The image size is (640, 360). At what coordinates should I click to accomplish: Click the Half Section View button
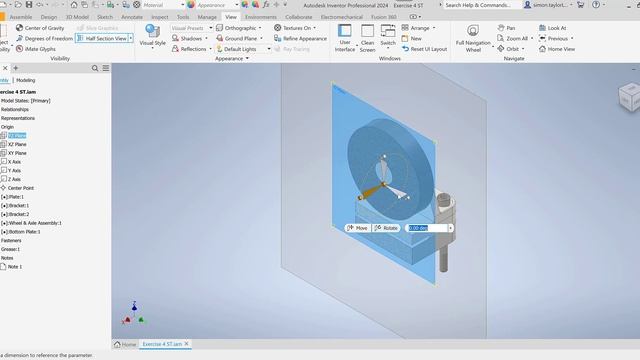coord(102,38)
